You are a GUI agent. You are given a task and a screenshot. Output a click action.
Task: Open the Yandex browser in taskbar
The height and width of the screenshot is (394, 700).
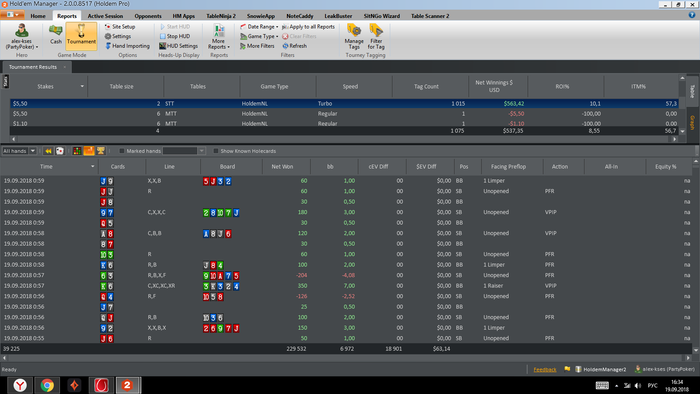(x=20, y=385)
